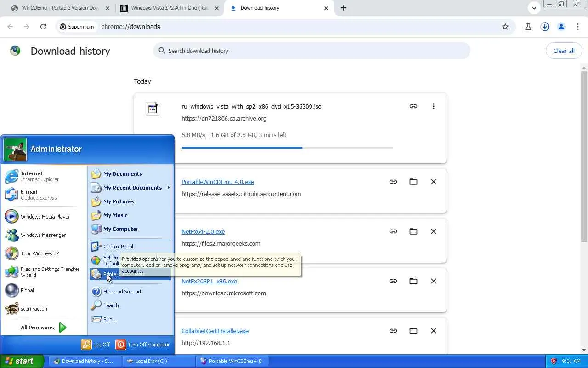Expand All Programs in Start menu

44,328
